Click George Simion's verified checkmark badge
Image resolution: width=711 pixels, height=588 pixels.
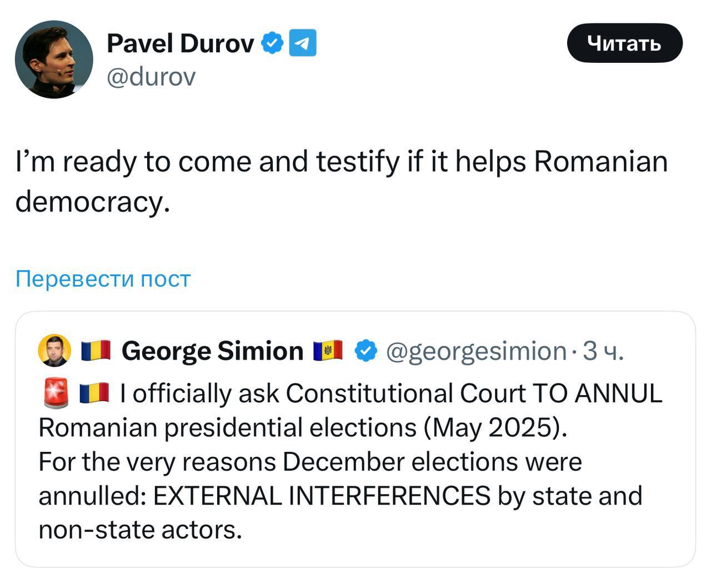[x=365, y=351]
